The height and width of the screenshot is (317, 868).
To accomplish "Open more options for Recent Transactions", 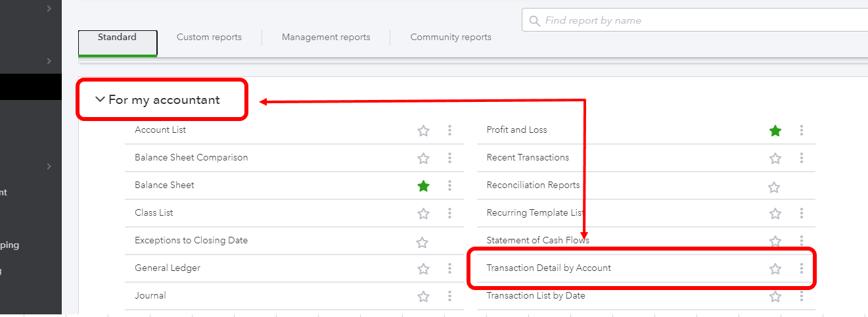I will point(802,158).
